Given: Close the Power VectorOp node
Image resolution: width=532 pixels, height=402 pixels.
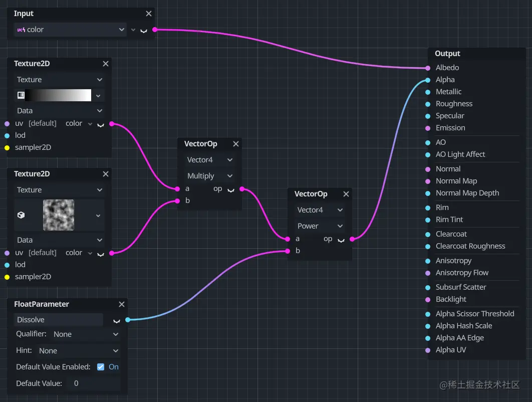Looking at the screenshot, I should [x=346, y=194].
